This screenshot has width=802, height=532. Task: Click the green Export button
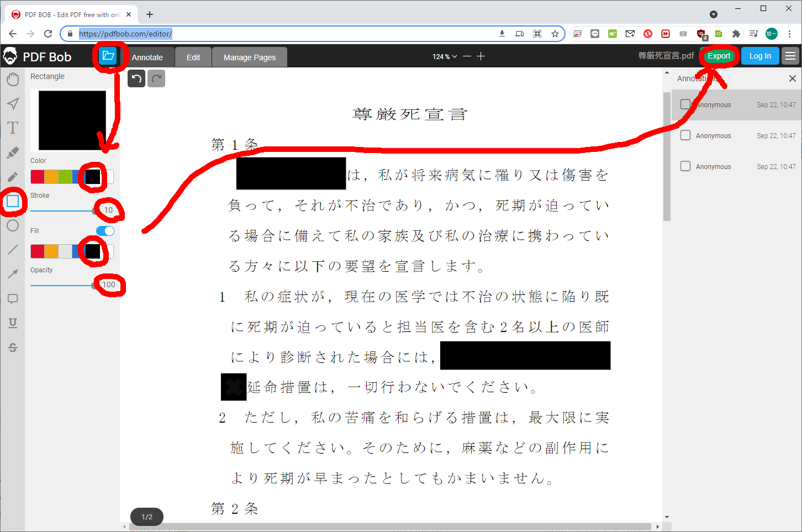point(719,56)
